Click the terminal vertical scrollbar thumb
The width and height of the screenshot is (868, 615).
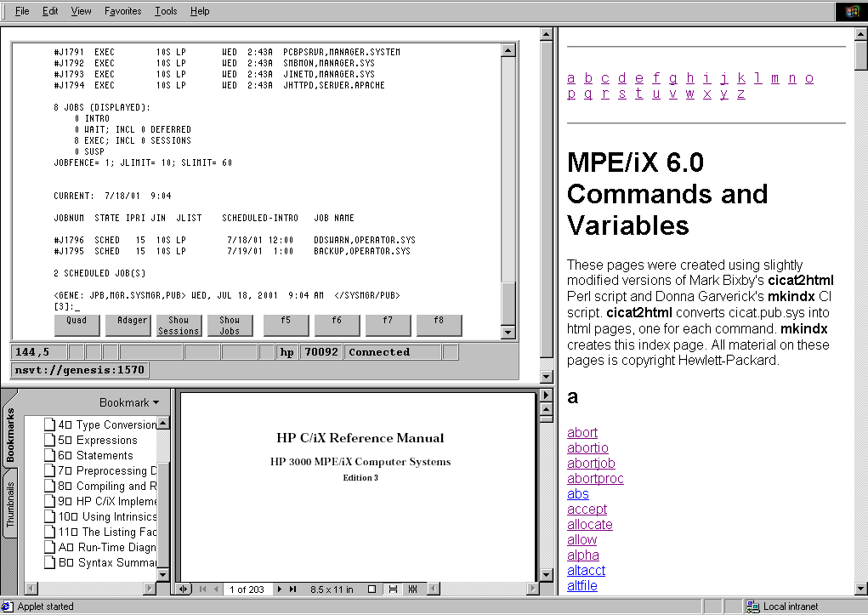coord(508,303)
